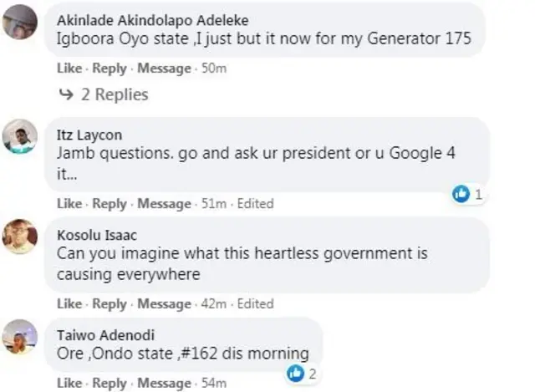This screenshot has width=535, height=392.
Task: Message Kosolu Isaac from the comment
Action: click(164, 303)
